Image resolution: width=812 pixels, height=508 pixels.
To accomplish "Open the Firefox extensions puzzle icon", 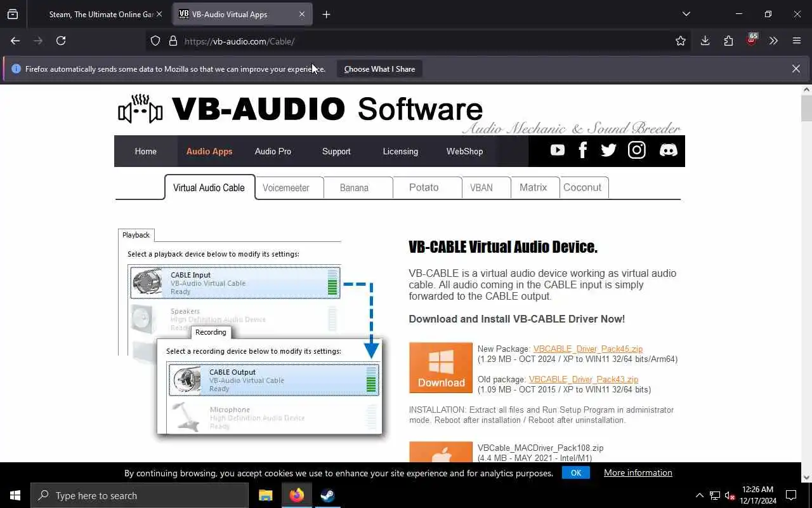I will coord(728,41).
